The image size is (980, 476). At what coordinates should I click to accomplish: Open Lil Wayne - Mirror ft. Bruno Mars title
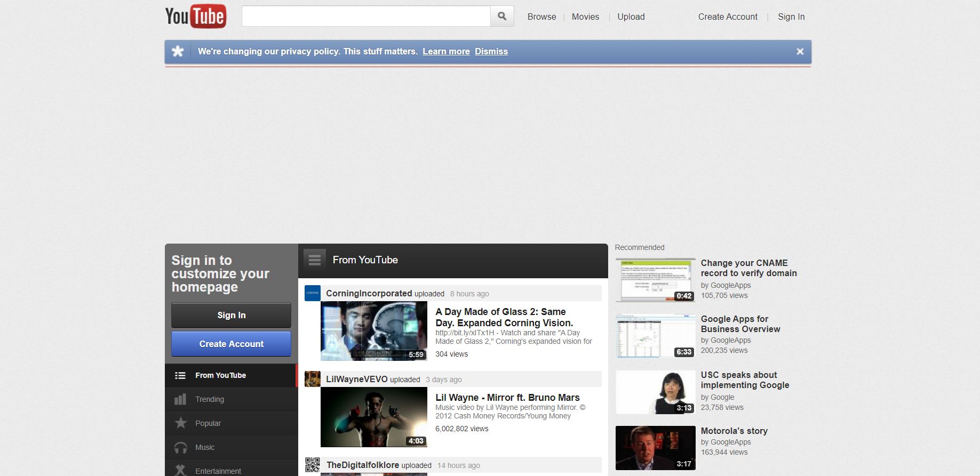[507, 398]
